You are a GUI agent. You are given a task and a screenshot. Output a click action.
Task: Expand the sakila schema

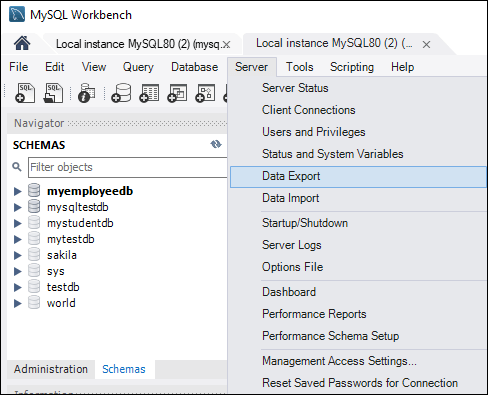18,255
